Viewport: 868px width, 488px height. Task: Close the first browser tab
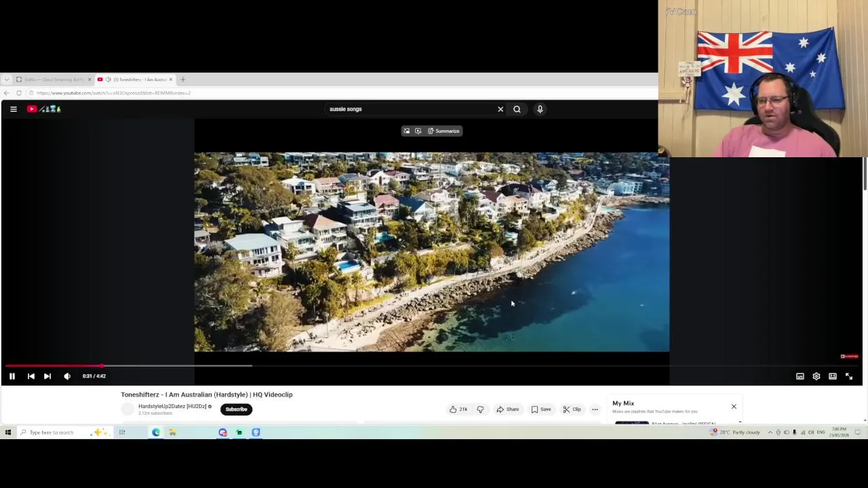click(89, 79)
